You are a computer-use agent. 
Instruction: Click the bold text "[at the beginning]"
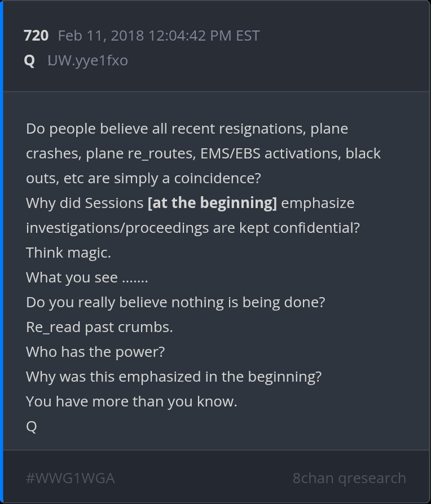point(212,203)
